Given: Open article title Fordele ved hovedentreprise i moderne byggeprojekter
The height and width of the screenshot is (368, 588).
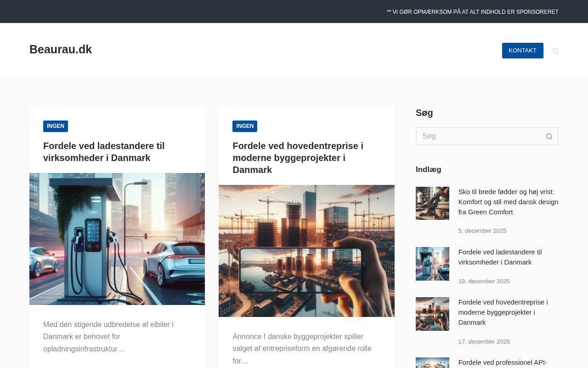Looking at the screenshot, I should (x=298, y=158).
